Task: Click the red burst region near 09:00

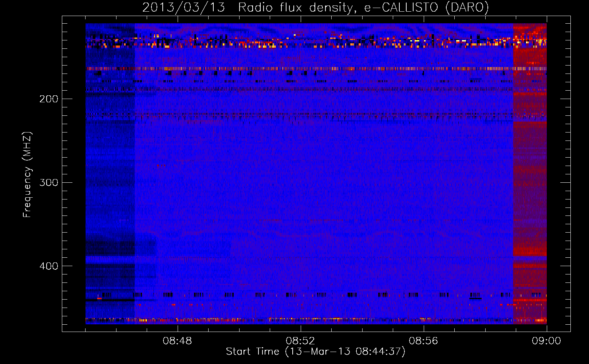Action: coord(530,174)
